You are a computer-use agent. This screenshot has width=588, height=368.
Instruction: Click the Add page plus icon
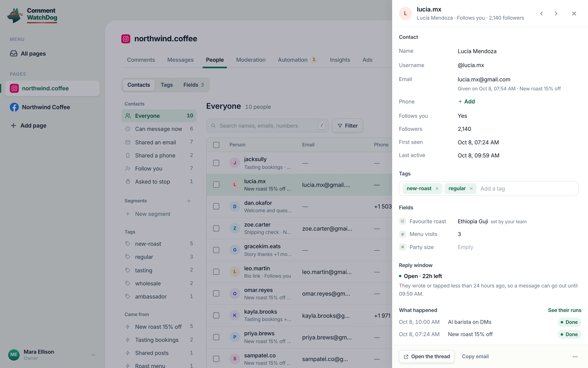[x=13, y=126]
